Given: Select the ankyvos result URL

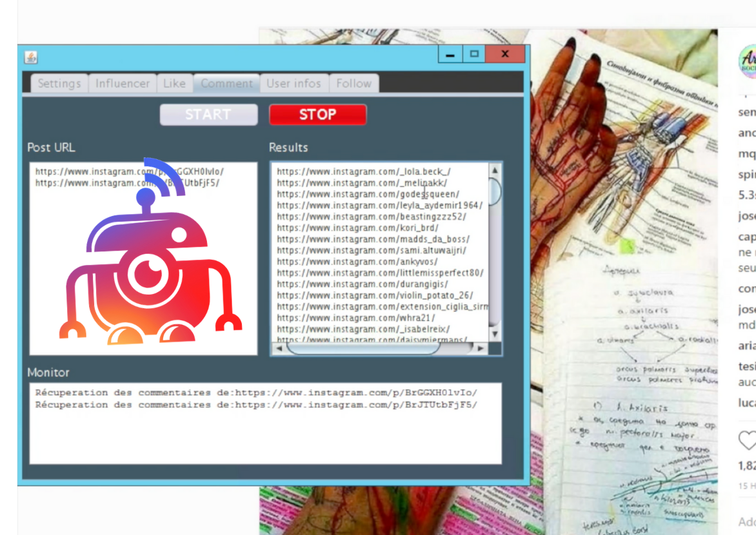Looking at the screenshot, I should point(357,262).
